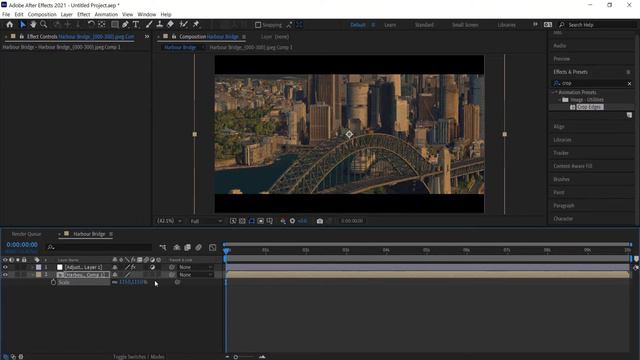Open the Effects & Presets panel menu
Image resolution: width=640 pixels, height=360 pixels.
point(628,72)
